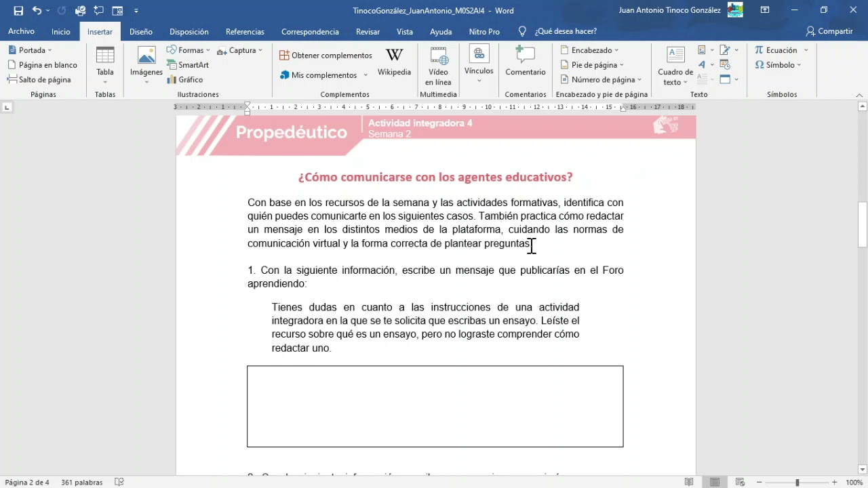
Task: Undo the last action
Action: coord(37,10)
